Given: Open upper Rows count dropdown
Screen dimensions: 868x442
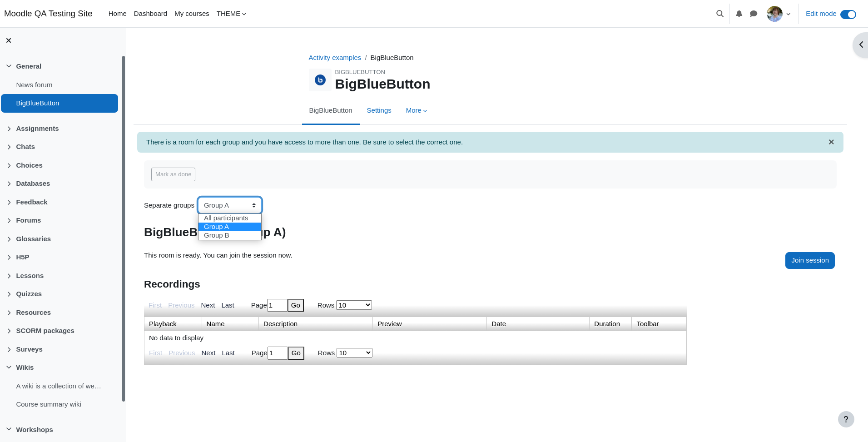Looking at the screenshot, I should [354, 305].
